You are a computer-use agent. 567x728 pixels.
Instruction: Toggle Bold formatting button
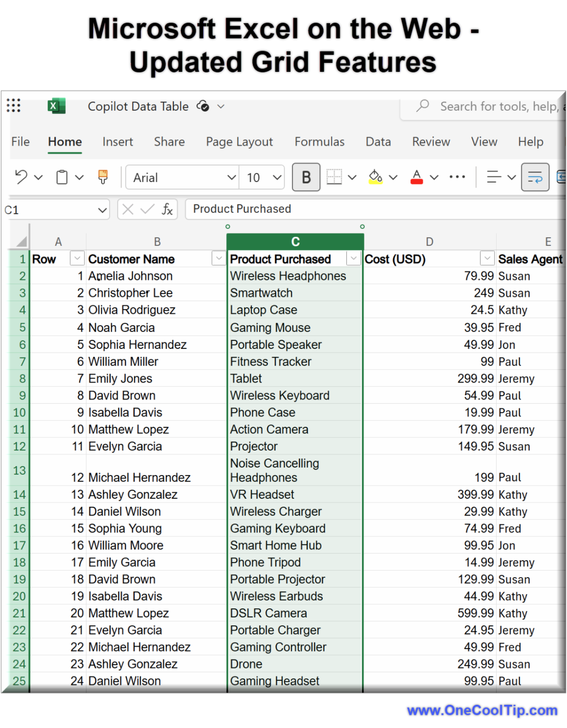306,177
